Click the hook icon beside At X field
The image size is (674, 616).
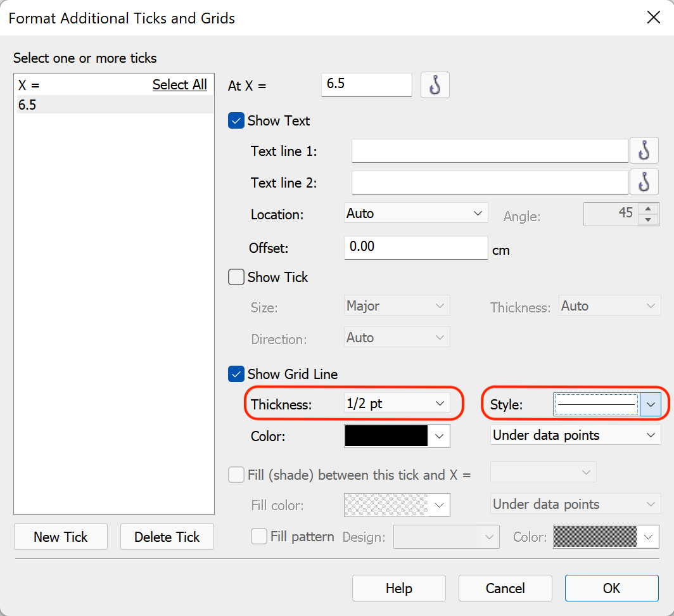[435, 85]
